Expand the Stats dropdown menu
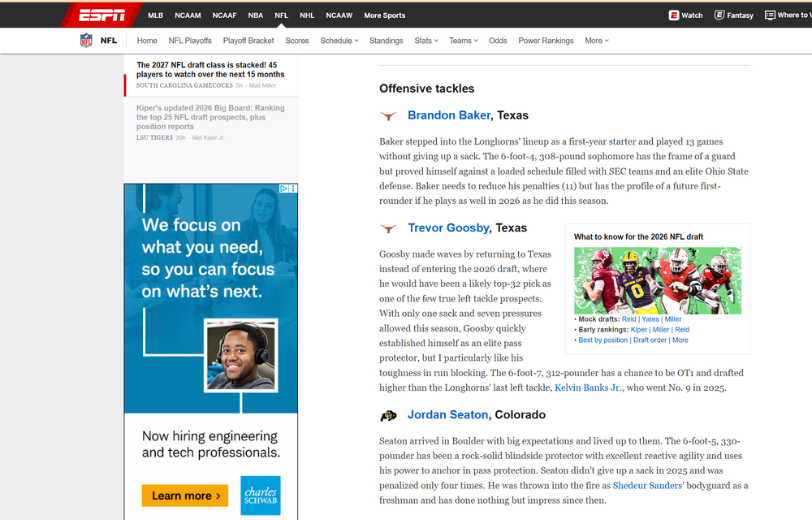This screenshot has height=520, width=812. tap(425, 41)
